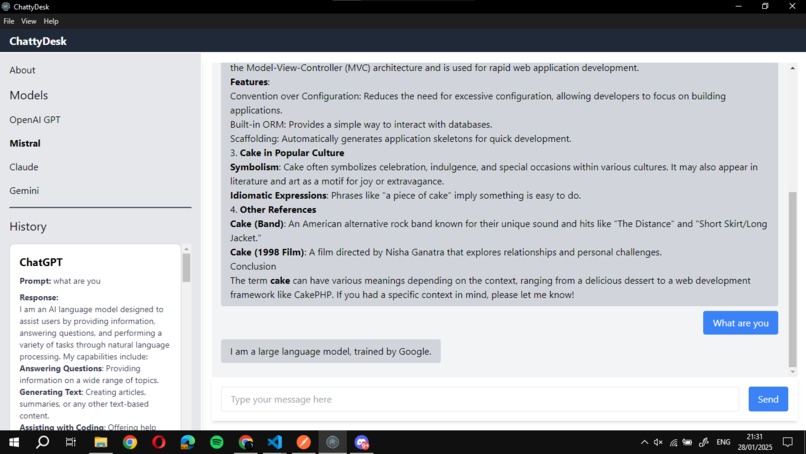This screenshot has width=806, height=454.
Task: Select the Mistral model
Action: (25, 143)
